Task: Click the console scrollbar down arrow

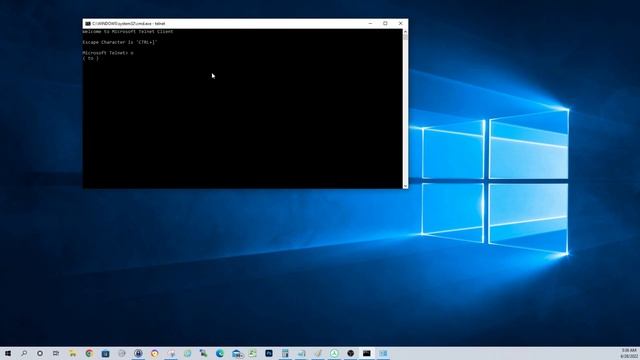Action: [405, 186]
